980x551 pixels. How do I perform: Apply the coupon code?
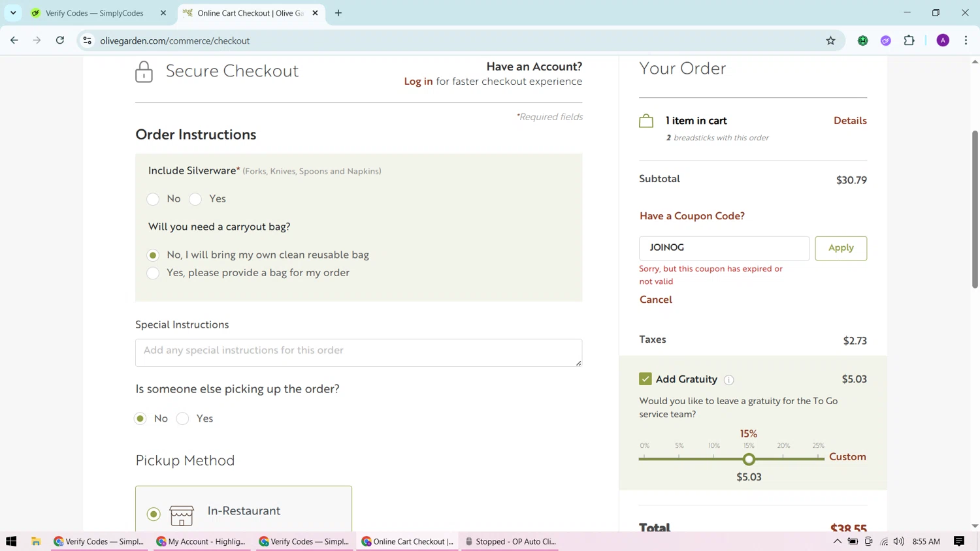[x=841, y=248]
